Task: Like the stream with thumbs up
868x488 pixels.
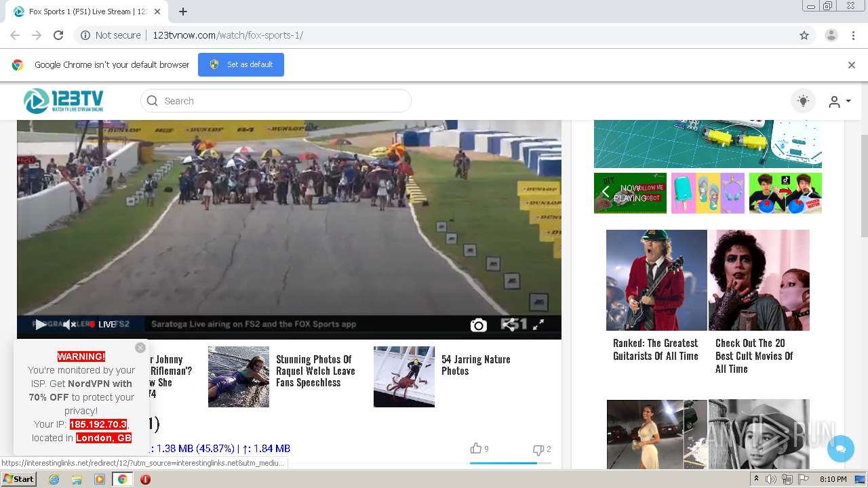Action: click(476, 448)
